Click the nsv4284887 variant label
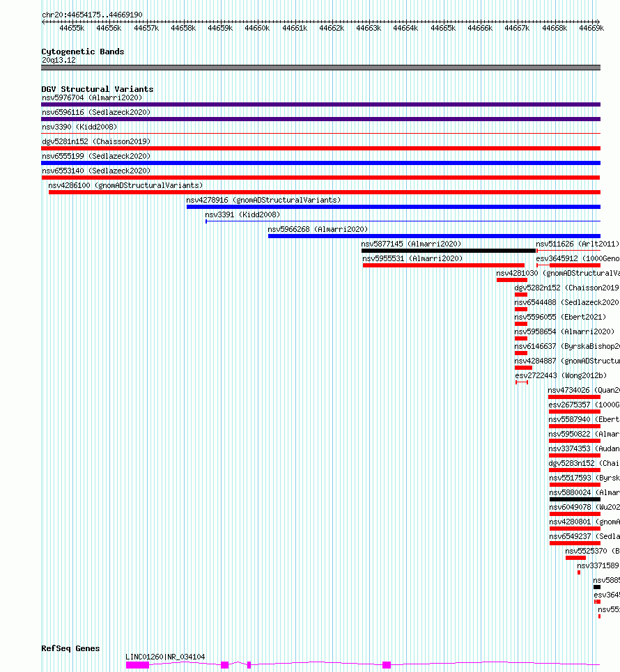This screenshot has width=620, height=672. [567, 361]
